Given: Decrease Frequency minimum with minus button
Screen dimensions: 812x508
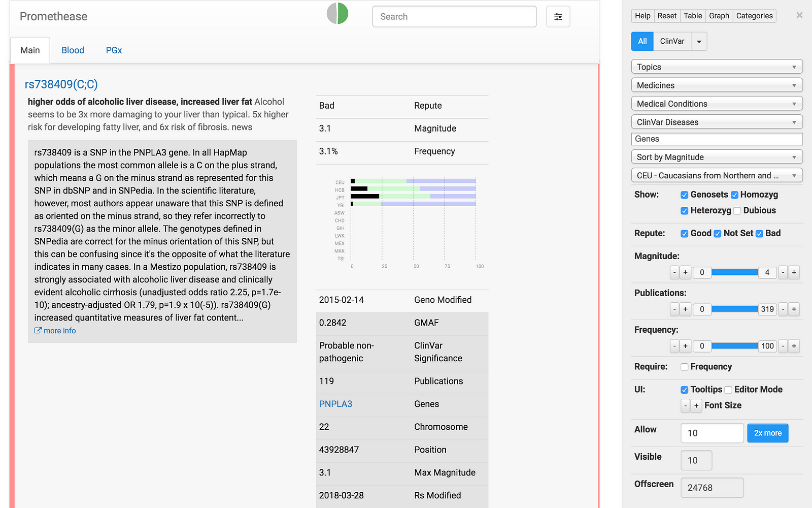Looking at the screenshot, I should pyautogui.click(x=674, y=346).
